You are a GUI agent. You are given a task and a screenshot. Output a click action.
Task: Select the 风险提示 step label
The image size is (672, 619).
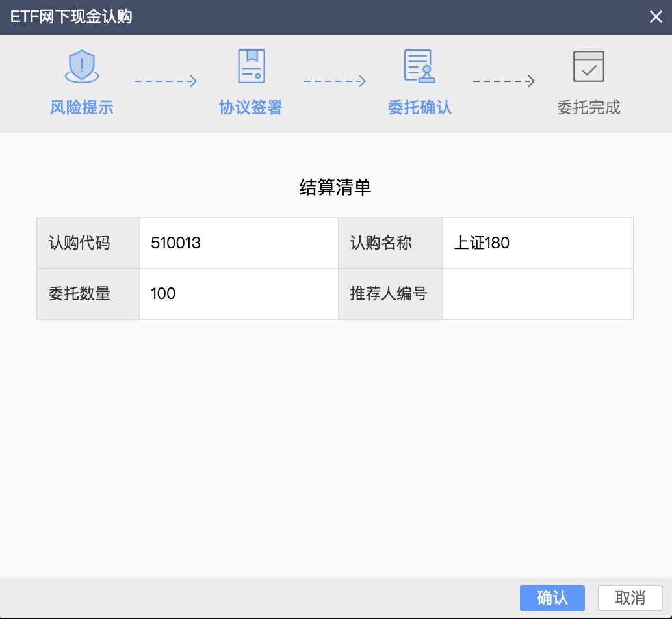[x=82, y=108]
